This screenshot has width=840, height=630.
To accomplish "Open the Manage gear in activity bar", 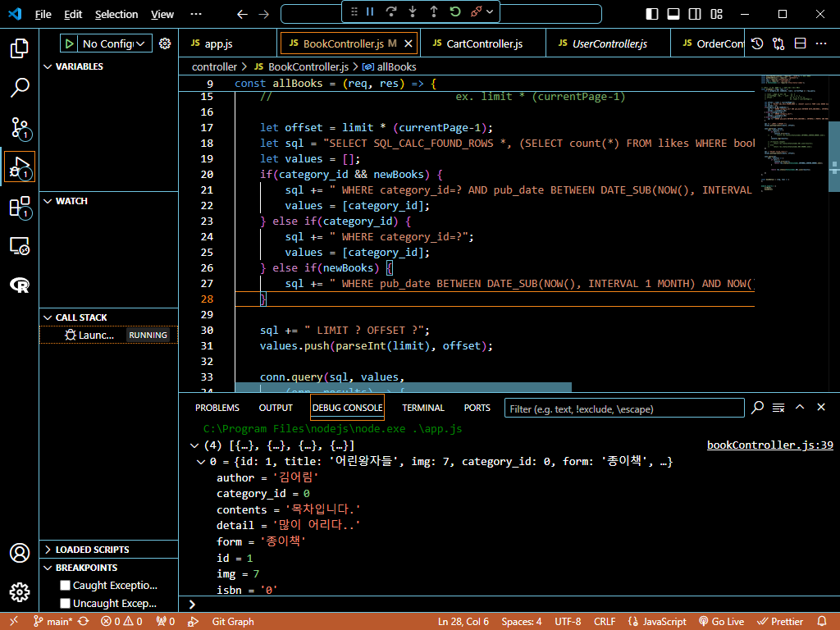I will [20, 592].
